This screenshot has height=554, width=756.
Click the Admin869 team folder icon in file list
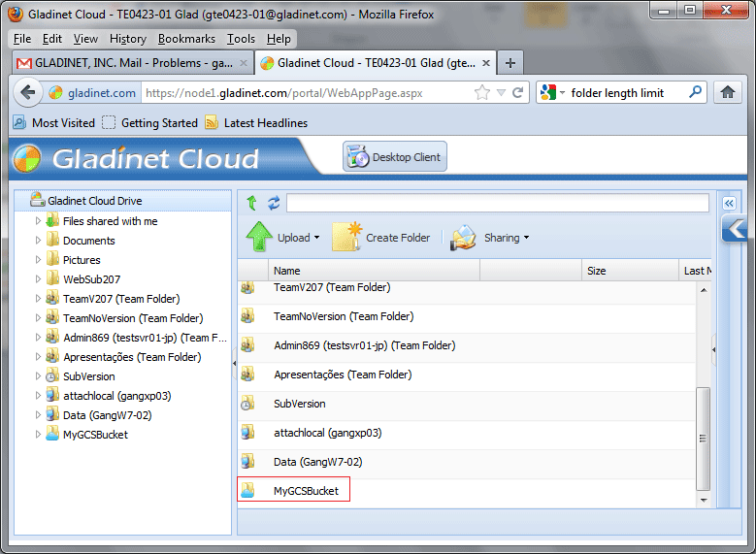point(247,345)
